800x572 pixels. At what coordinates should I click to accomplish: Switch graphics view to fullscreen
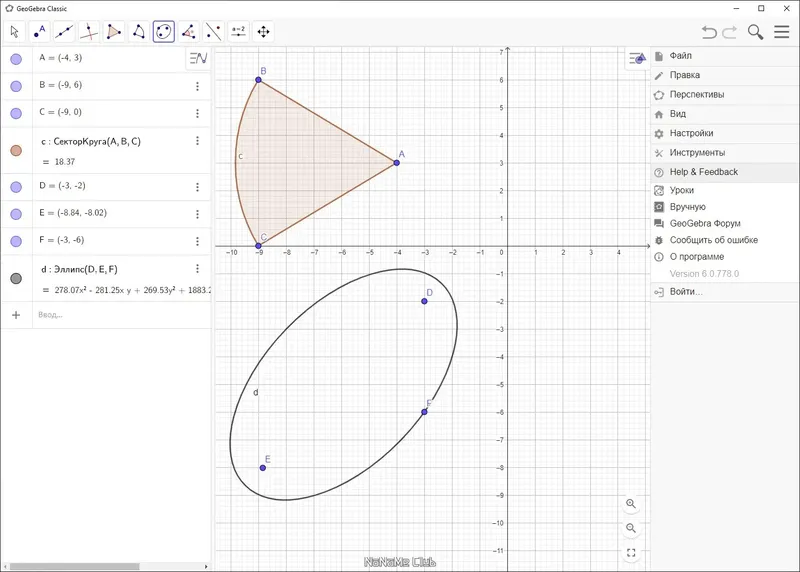(x=631, y=553)
